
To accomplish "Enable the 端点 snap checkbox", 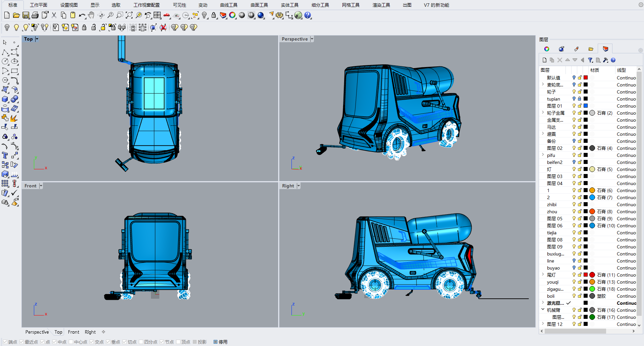I will [5, 342].
